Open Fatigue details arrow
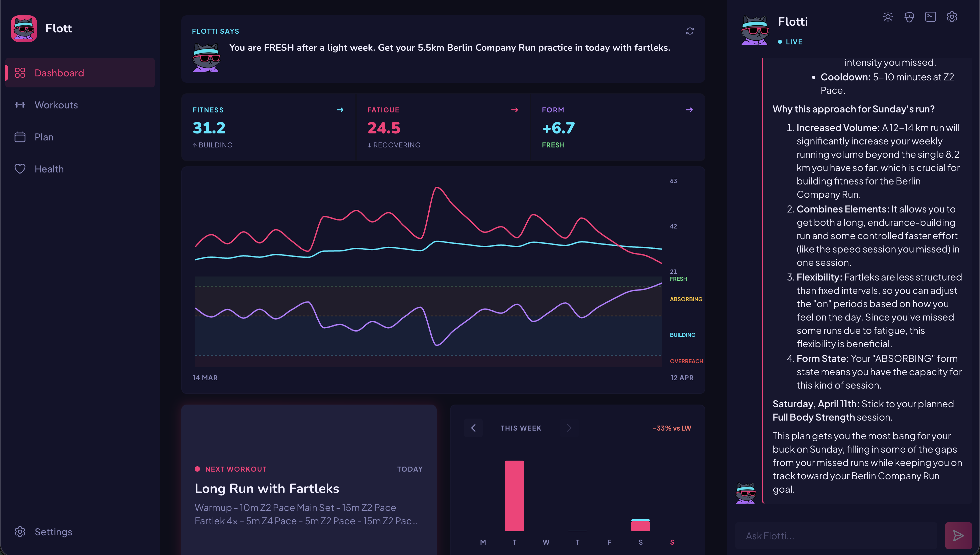This screenshot has height=555, width=980. 515,110
